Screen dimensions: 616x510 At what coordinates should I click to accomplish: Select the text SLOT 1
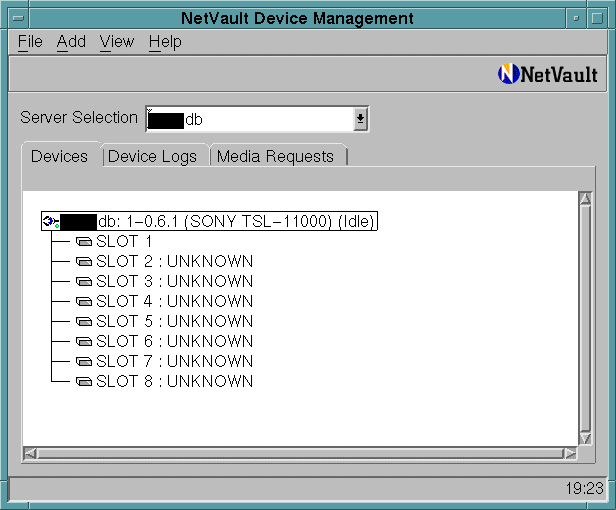coord(124,241)
